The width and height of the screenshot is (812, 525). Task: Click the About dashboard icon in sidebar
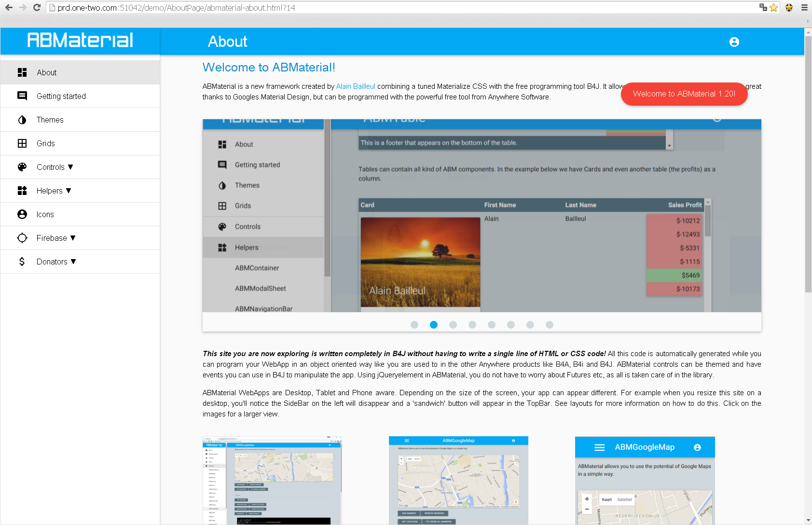tap(22, 72)
